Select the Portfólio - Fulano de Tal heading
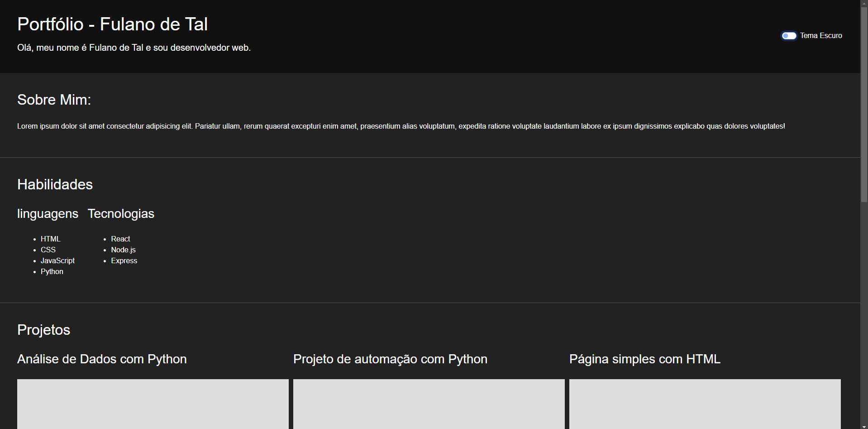This screenshot has height=429, width=868. coord(113,24)
